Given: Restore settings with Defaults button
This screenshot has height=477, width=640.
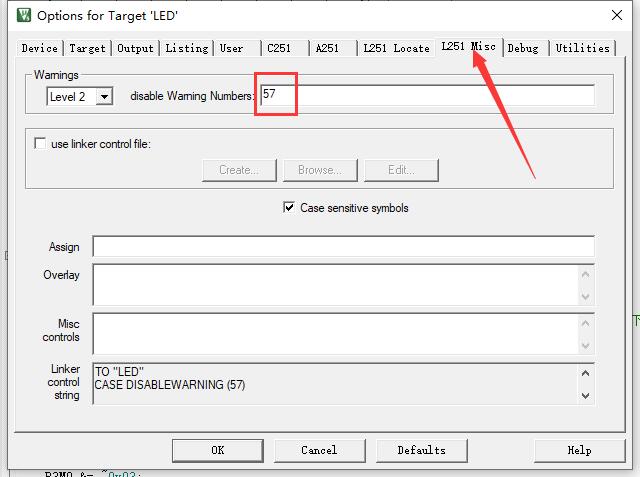Looking at the screenshot, I should 421,450.
